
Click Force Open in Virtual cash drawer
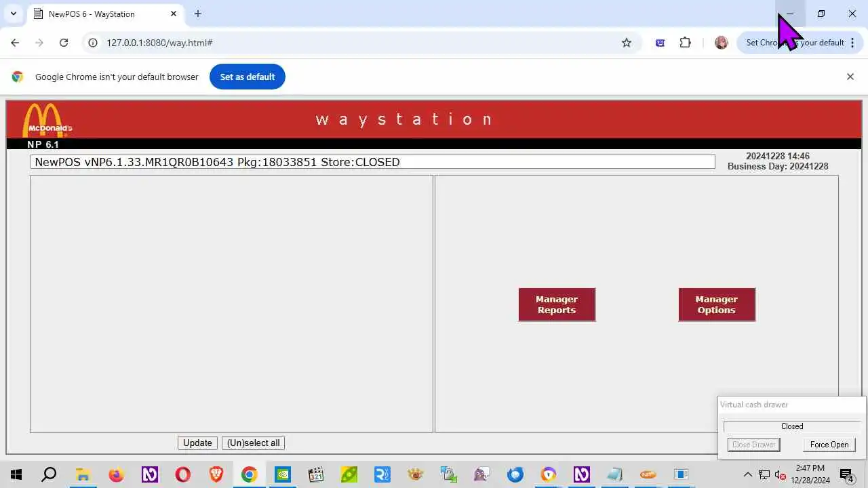click(x=829, y=445)
